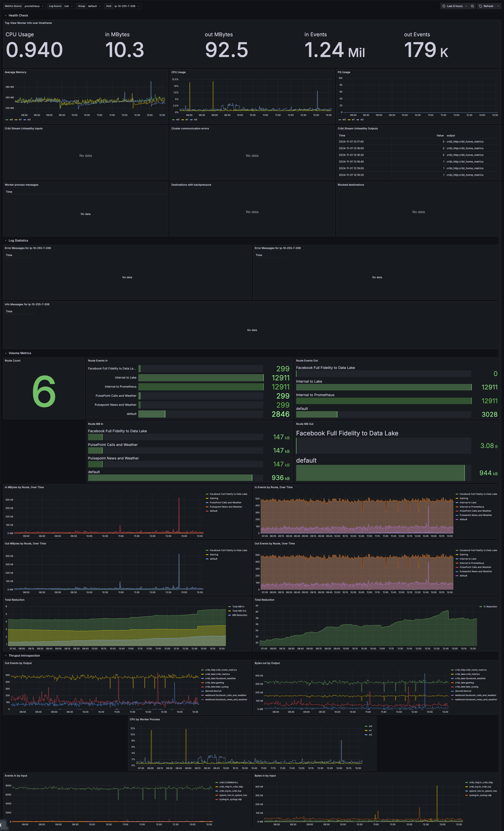Click the Internal to Lake bar in Route Events In

(x=201, y=378)
